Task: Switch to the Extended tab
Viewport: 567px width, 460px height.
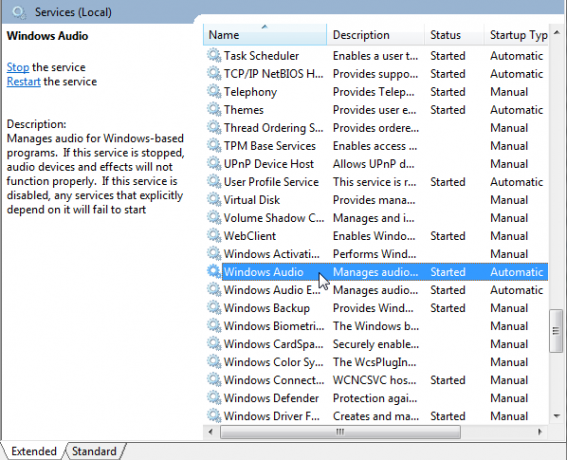Action: [x=34, y=451]
